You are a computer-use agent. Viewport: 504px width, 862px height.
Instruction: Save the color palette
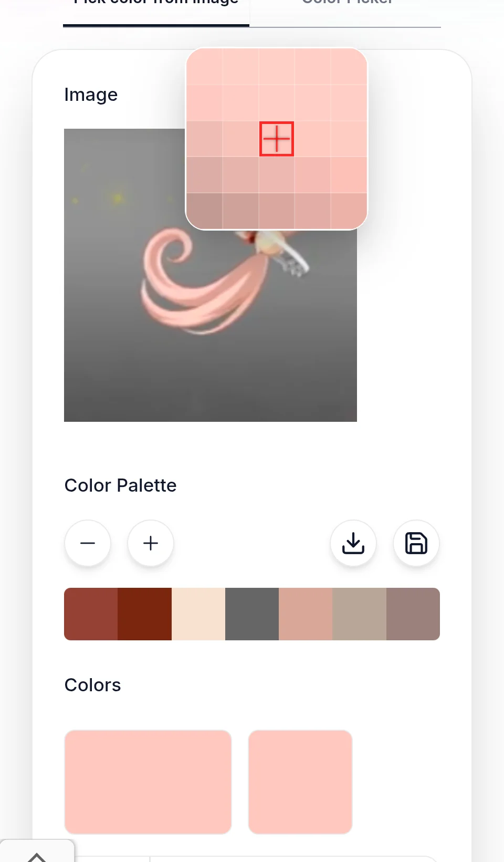[x=416, y=543]
